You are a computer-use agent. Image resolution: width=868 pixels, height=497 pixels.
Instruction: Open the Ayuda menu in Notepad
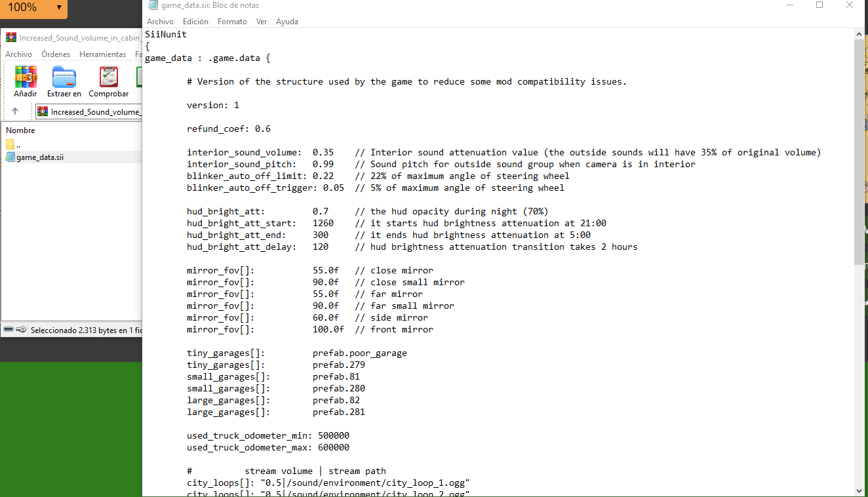287,22
